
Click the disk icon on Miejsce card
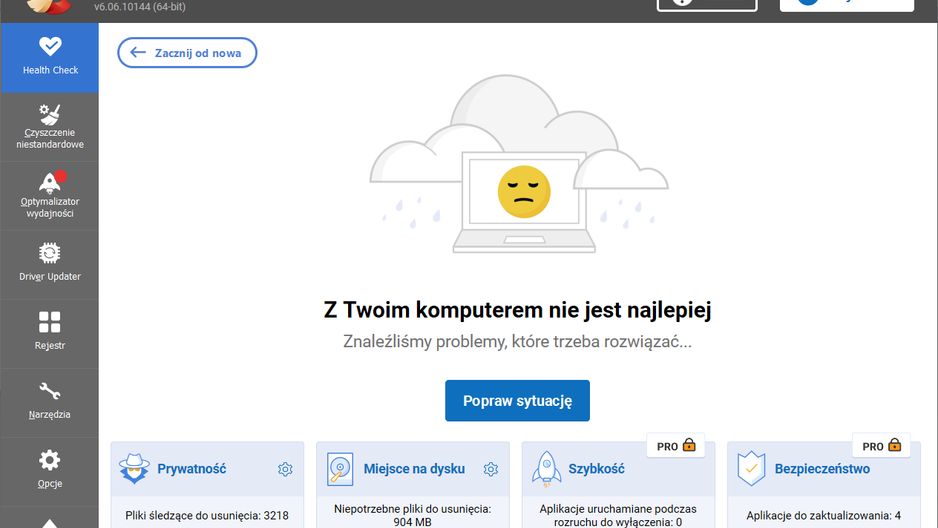coord(340,469)
